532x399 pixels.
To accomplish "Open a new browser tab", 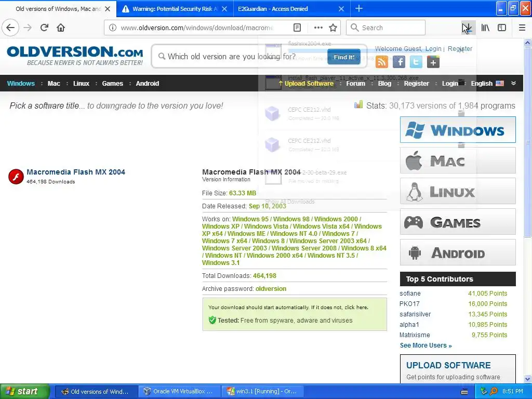I will coord(358,8).
